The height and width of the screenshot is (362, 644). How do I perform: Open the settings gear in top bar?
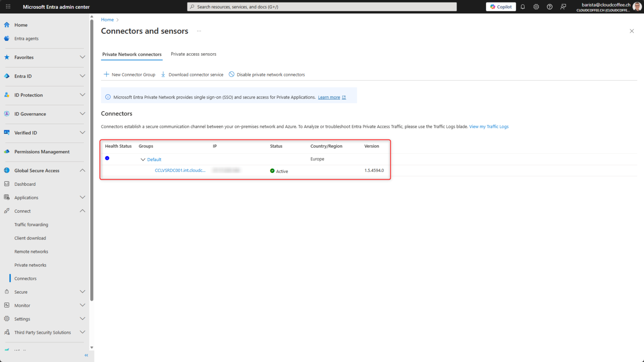click(x=536, y=7)
